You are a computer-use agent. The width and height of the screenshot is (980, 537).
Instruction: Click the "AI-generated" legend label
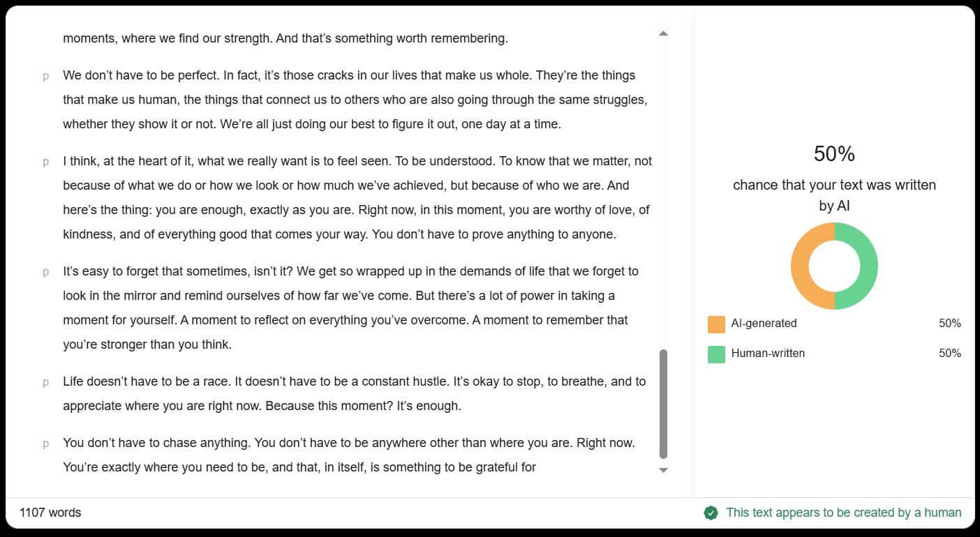[x=764, y=324]
